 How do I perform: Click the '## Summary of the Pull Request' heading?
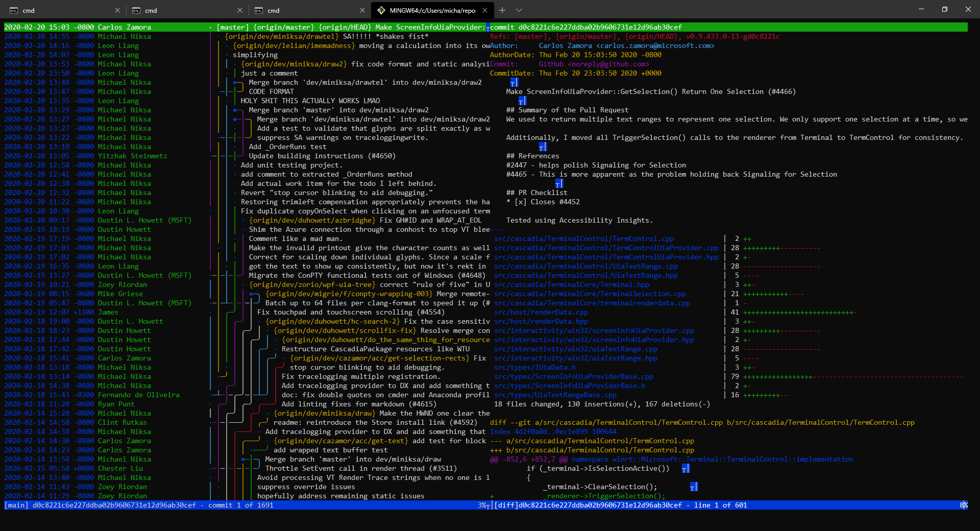coord(568,110)
